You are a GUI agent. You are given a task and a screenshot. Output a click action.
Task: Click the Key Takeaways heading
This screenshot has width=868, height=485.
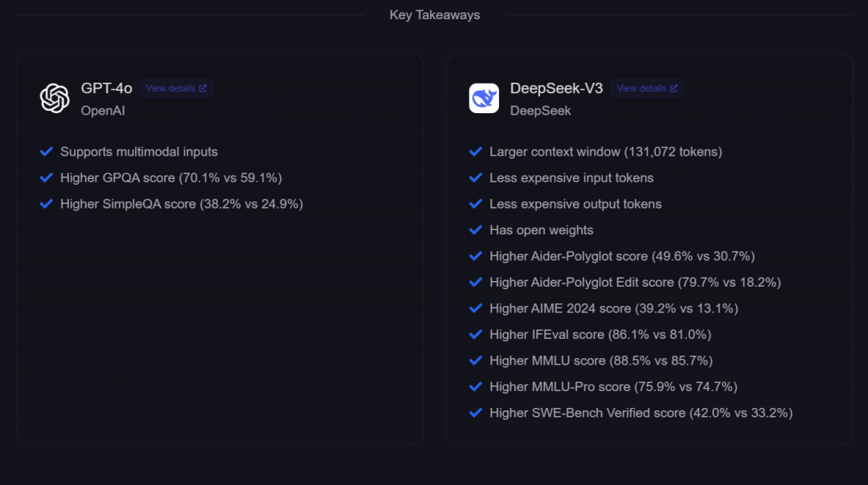pos(434,14)
